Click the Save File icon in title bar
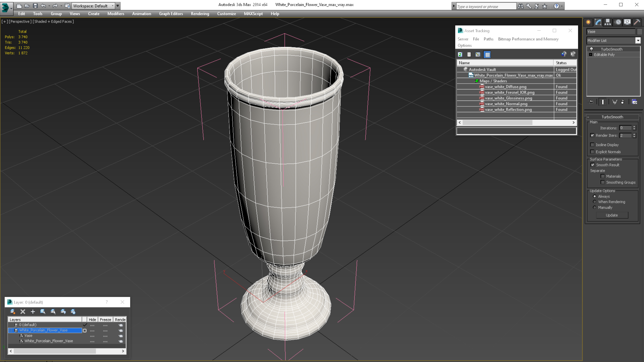Screen dimensions: 644x362 pos(35,6)
